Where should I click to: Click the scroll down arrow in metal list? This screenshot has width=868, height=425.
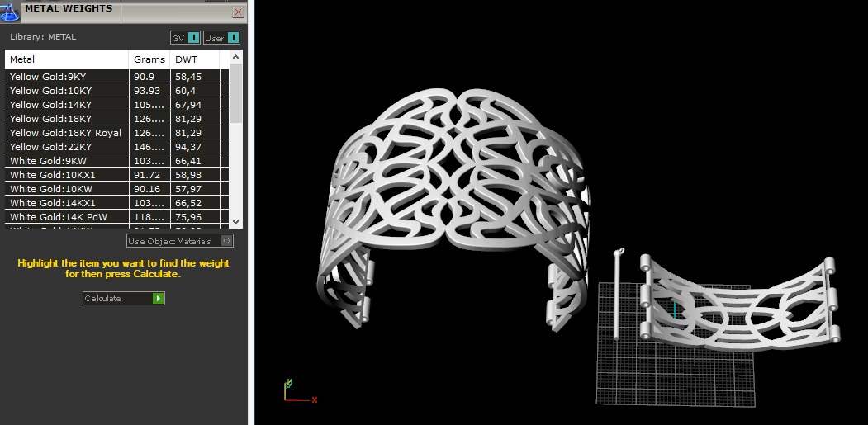coord(235,221)
